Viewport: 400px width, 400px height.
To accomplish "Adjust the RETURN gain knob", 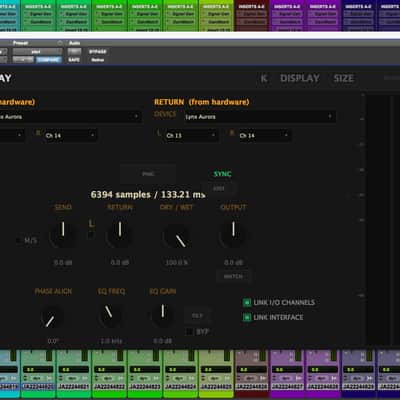I will pyautogui.click(x=120, y=234).
